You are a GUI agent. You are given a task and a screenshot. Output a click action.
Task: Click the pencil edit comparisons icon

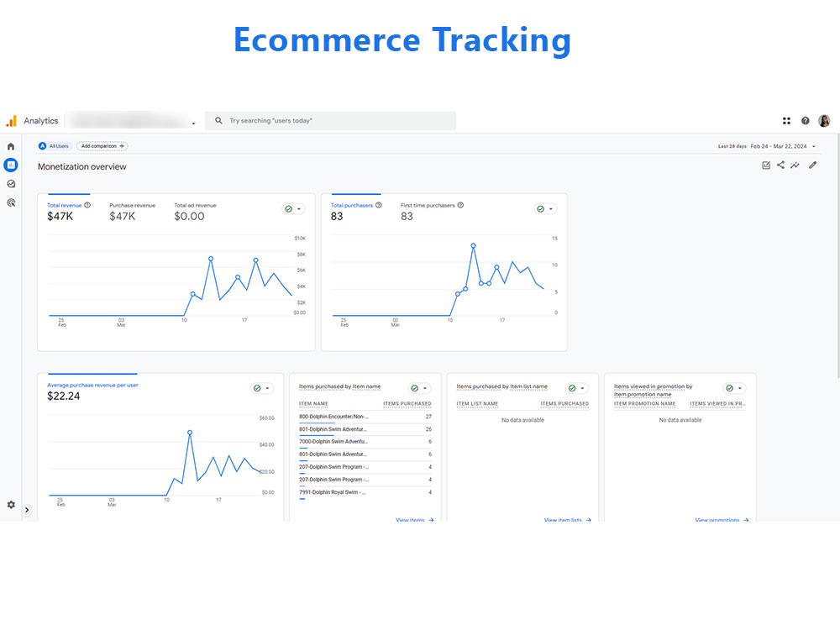tap(812, 165)
